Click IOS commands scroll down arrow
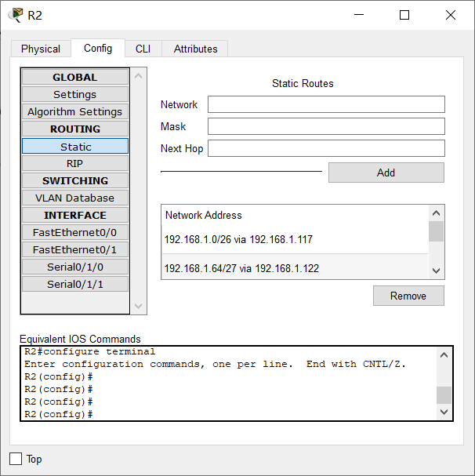 click(x=444, y=412)
